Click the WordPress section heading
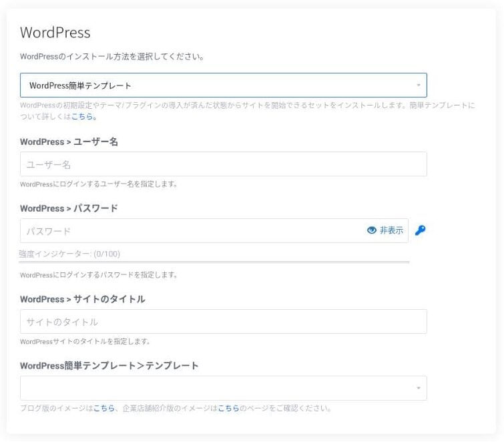504x442 pixels. coord(55,33)
